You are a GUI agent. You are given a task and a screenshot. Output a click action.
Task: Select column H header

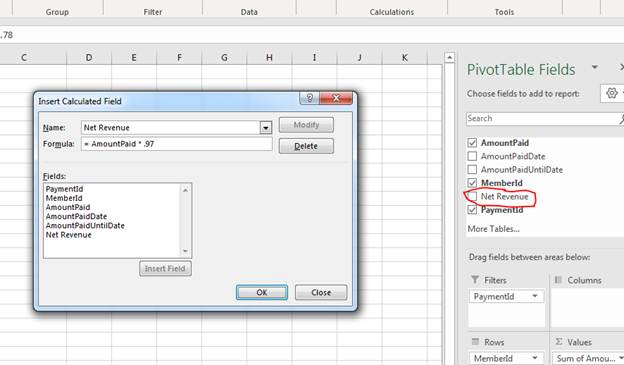coord(269,58)
